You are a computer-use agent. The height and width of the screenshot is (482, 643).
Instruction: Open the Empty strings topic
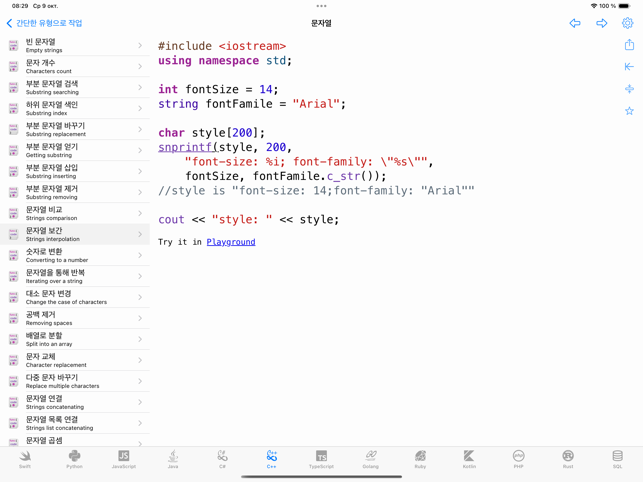tap(75, 45)
